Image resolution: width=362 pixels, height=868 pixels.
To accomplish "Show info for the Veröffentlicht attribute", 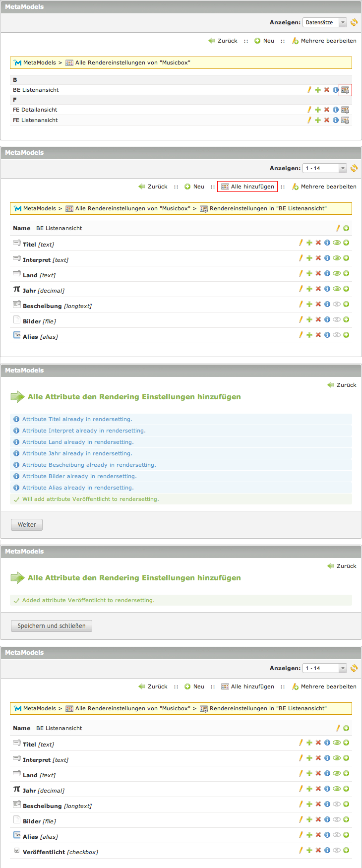I will [x=327, y=850].
